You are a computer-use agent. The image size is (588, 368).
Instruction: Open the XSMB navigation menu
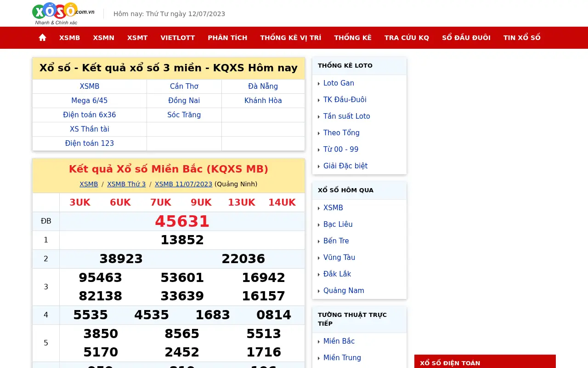[70, 38]
